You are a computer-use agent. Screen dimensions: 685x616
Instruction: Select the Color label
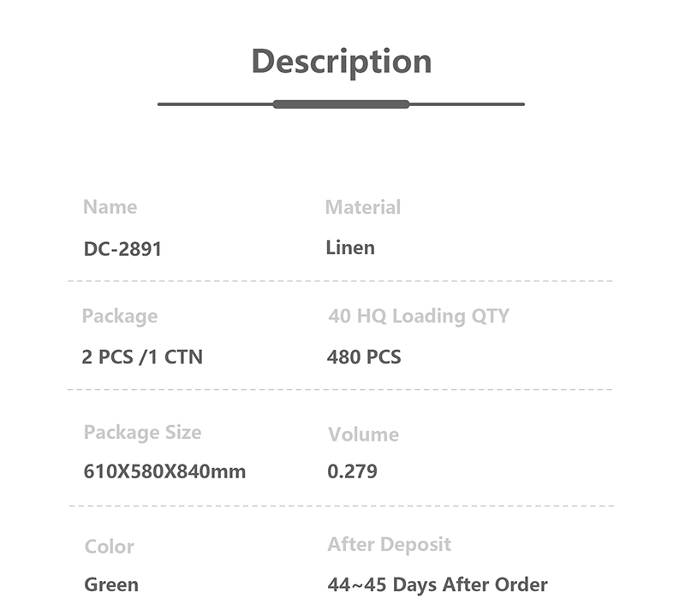[110, 547]
